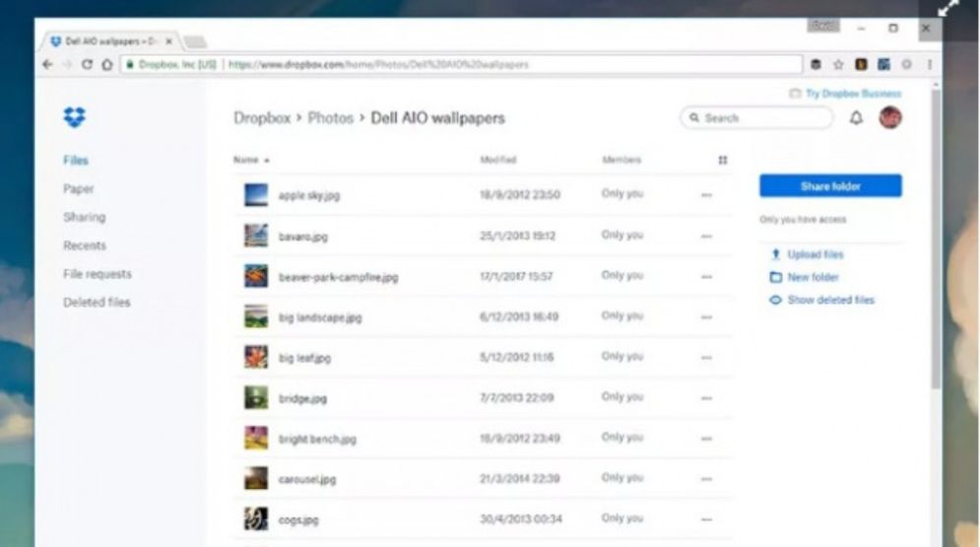
Task: Open Chrome three-dot menu
Action: coord(930,64)
